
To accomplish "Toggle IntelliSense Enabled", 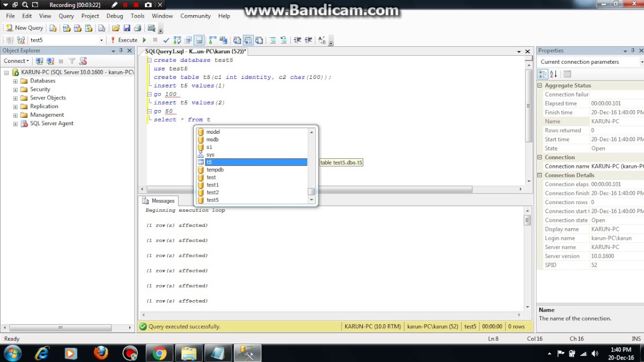I will coord(199,40).
